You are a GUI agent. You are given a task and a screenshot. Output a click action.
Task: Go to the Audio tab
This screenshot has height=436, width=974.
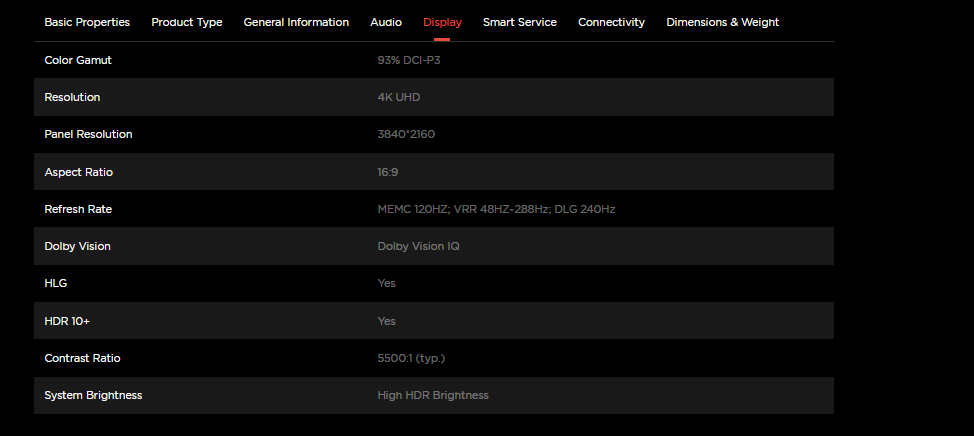pyautogui.click(x=386, y=22)
